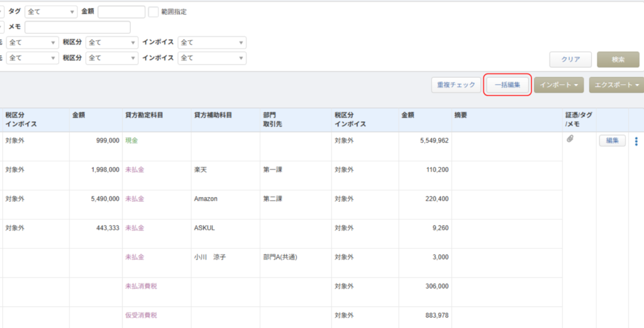The image size is (644, 328).
Task: Expand the インポート dropdown button
Action: (x=558, y=85)
